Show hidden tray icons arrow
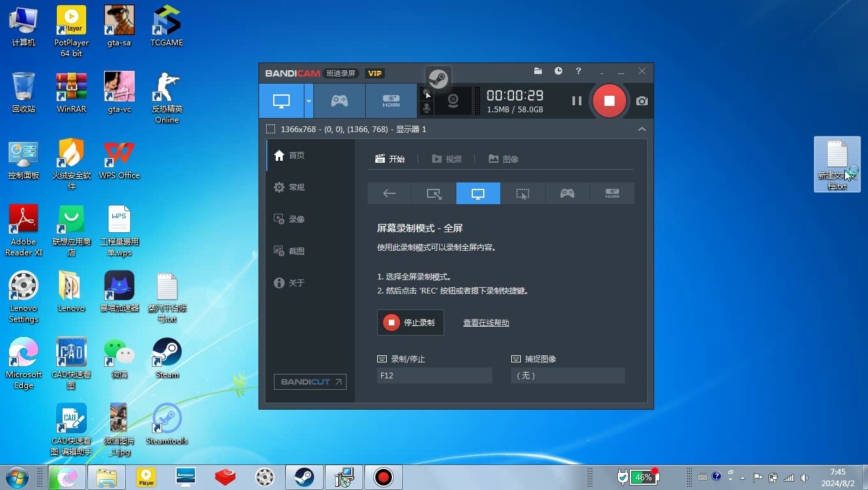868x490 pixels. (742, 477)
